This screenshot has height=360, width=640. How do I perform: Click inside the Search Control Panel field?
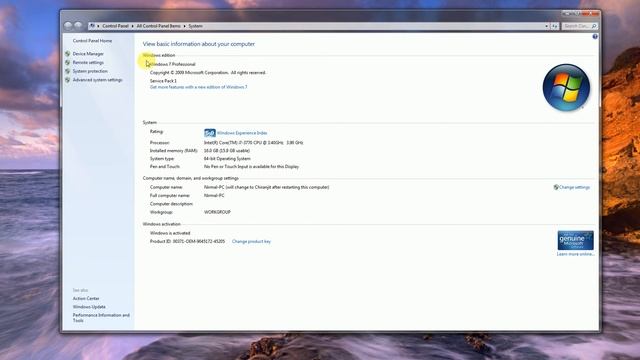pos(576,26)
